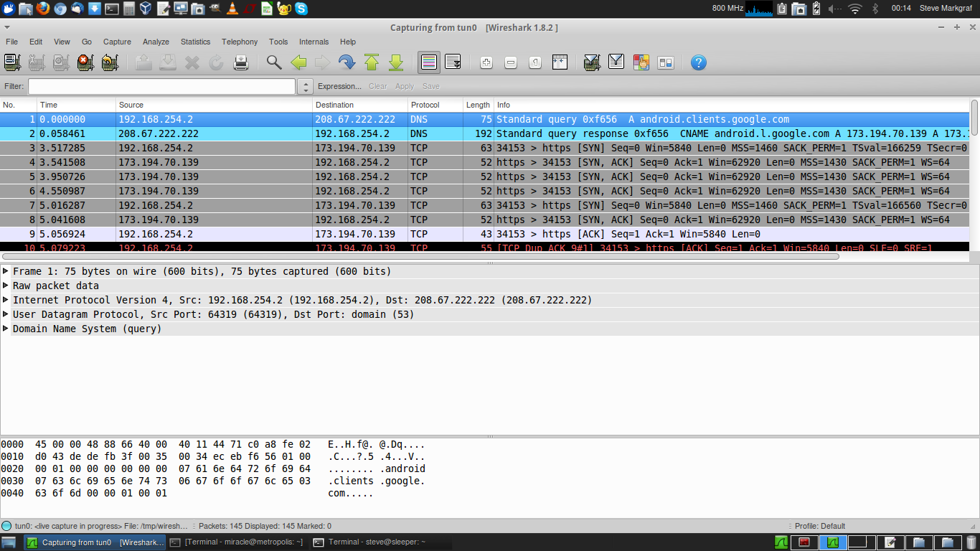Image resolution: width=980 pixels, height=551 pixels.
Task: Expand the Frame 1 tree row
Action: (6, 271)
